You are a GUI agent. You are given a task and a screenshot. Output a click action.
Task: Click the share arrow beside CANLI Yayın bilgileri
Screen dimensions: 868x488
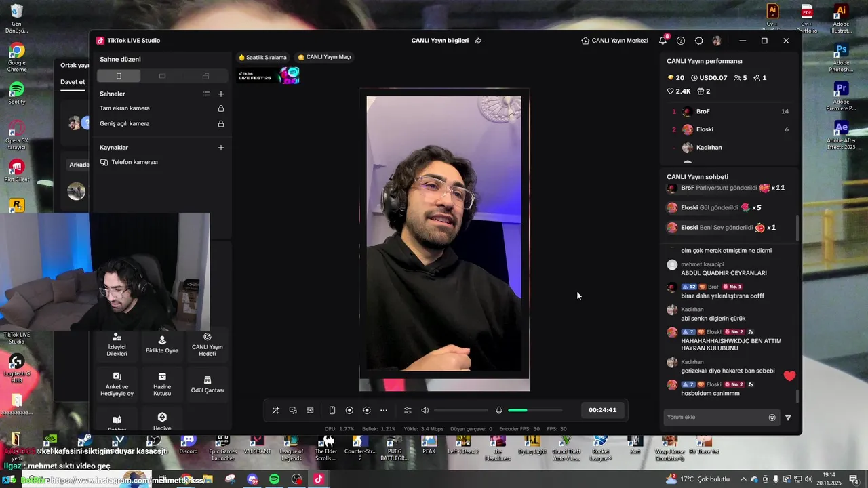(x=478, y=41)
